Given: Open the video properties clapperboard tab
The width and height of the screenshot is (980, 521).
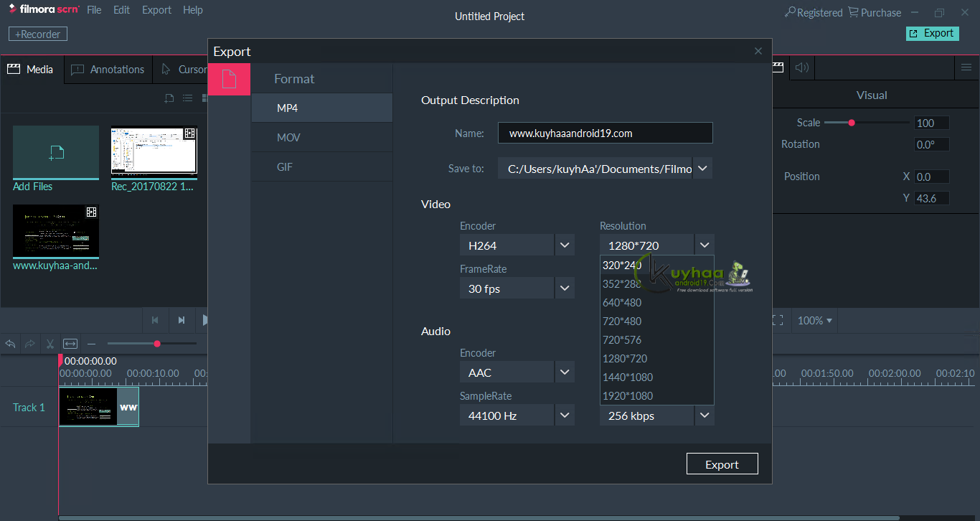Looking at the screenshot, I should [x=777, y=67].
